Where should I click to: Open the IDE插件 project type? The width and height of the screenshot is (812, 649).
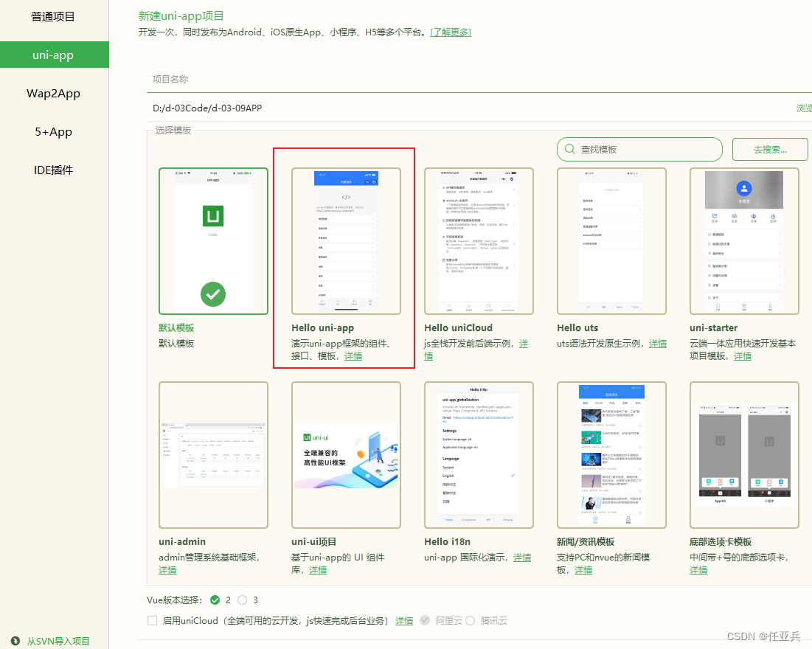[54, 170]
